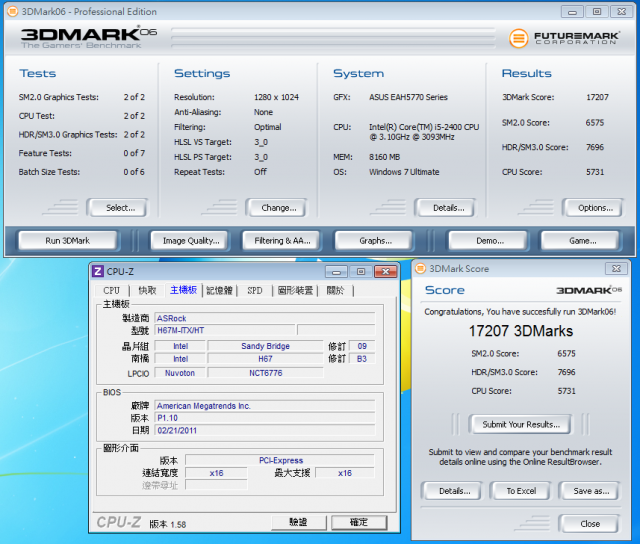640x544 pixels.
Task: Click the 3DMark06 title bar app icon
Action: click(13, 11)
